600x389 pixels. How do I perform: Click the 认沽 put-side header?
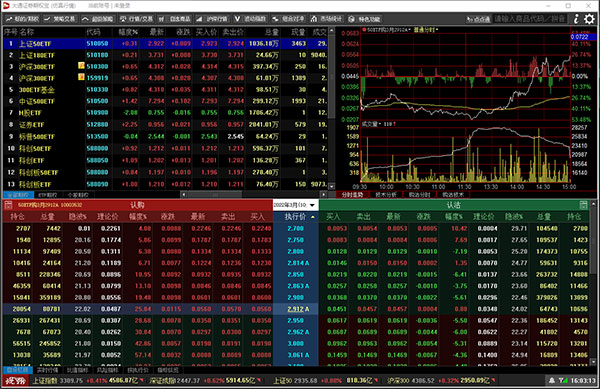tap(453, 205)
